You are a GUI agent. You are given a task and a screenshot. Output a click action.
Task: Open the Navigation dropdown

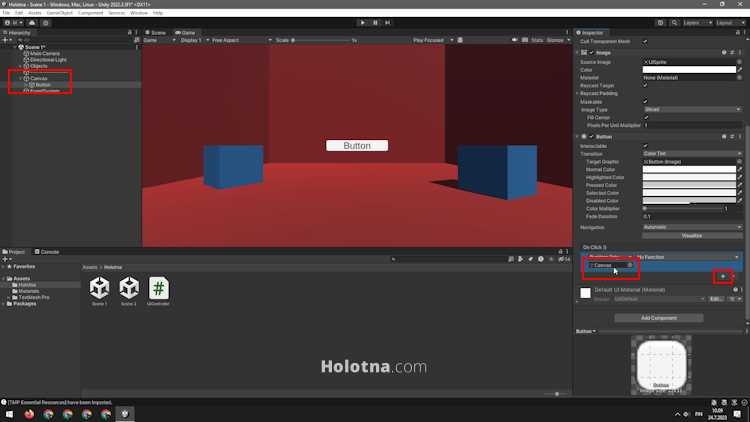click(692, 227)
